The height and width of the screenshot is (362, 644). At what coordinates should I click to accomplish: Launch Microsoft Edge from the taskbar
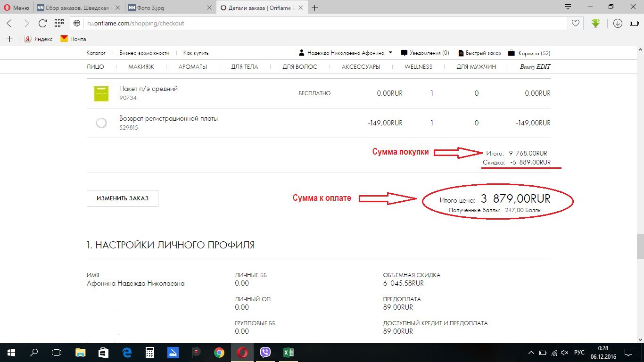tap(126, 352)
